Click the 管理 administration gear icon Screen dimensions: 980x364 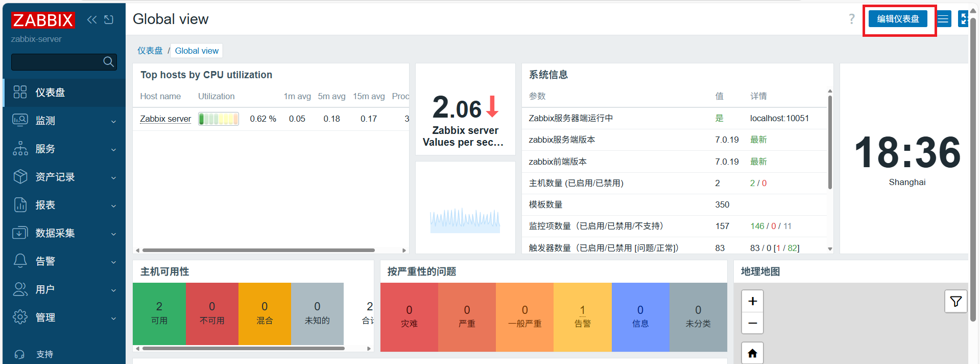[x=20, y=317]
